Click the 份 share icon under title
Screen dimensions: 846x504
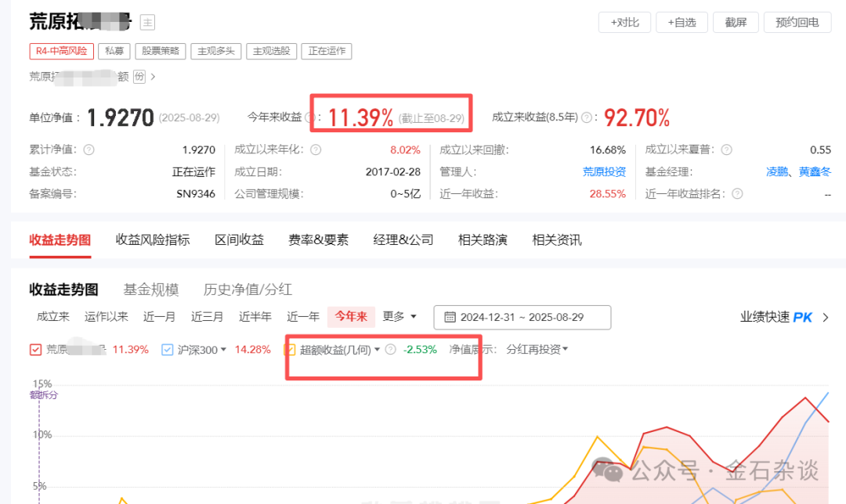click(139, 77)
